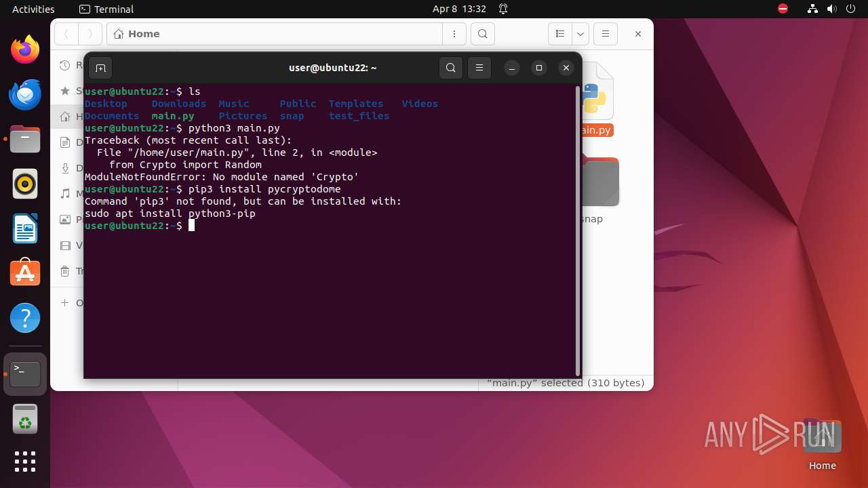
Task: Select the snap folder in Files
Action: point(600,190)
